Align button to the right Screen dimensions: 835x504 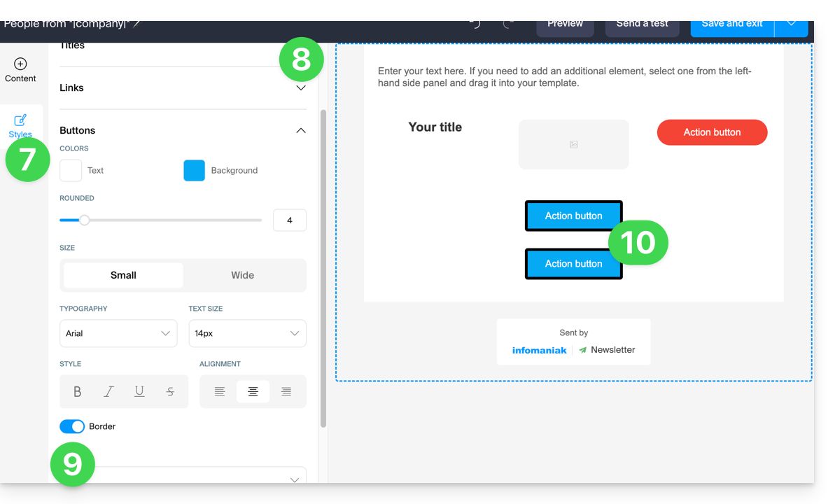click(286, 392)
